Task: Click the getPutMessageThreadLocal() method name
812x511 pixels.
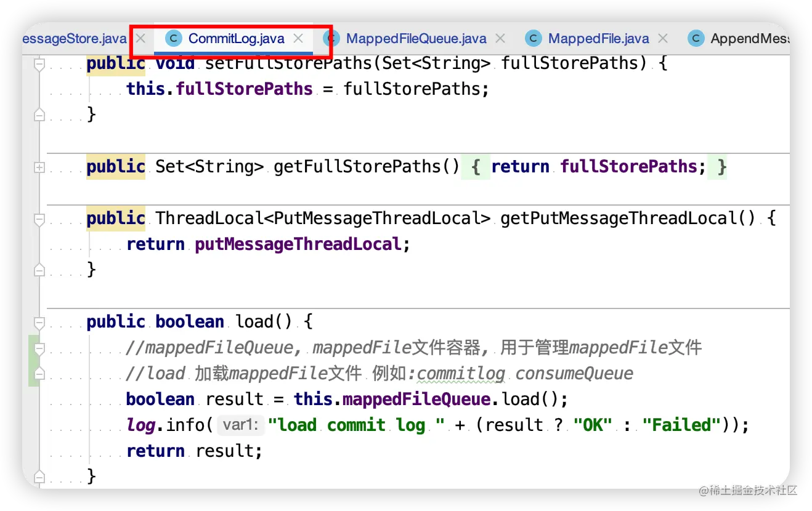Action: point(628,218)
